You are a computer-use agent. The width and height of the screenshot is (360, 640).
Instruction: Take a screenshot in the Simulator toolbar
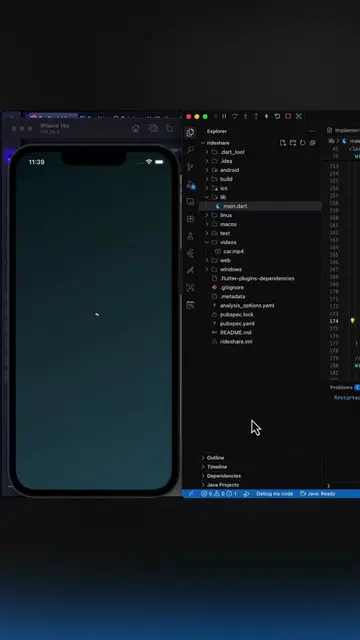click(x=153, y=129)
